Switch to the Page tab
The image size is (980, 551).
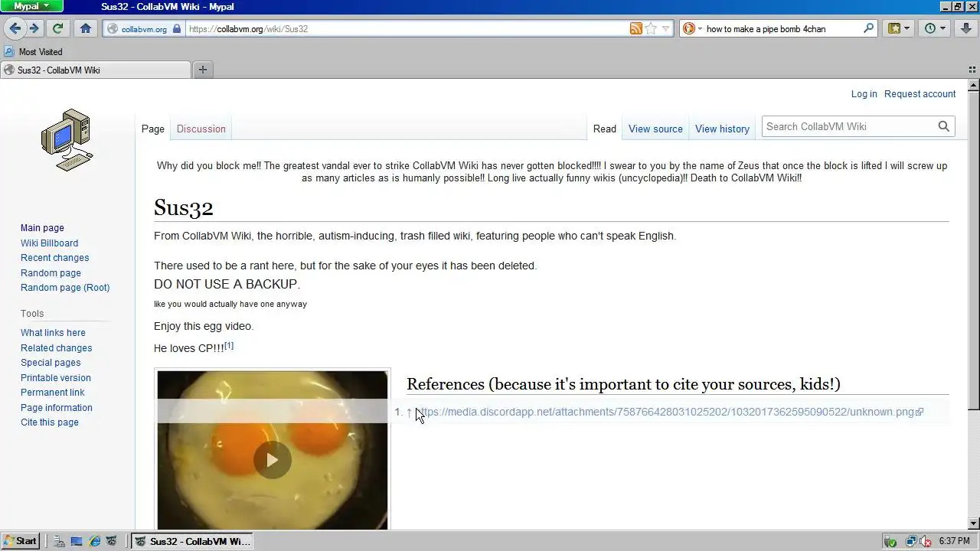click(153, 129)
